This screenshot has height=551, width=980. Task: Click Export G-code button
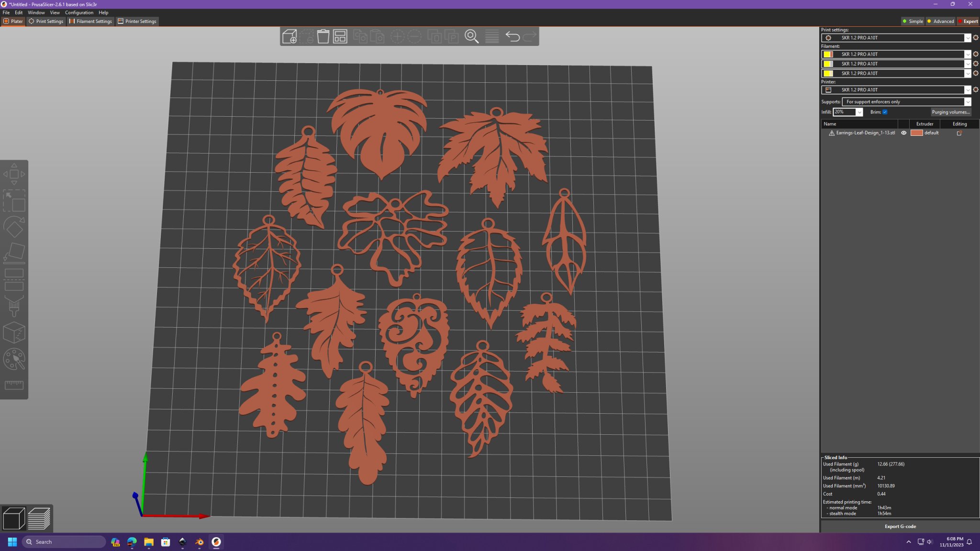pyautogui.click(x=900, y=526)
